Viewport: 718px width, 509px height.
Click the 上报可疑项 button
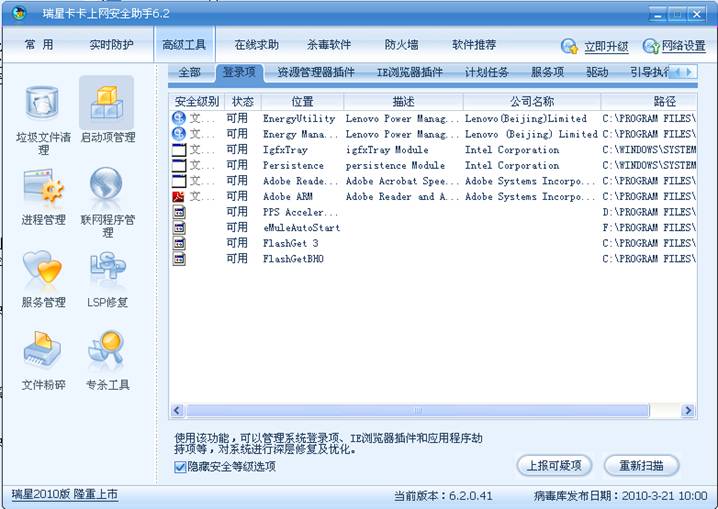tap(554, 466)
